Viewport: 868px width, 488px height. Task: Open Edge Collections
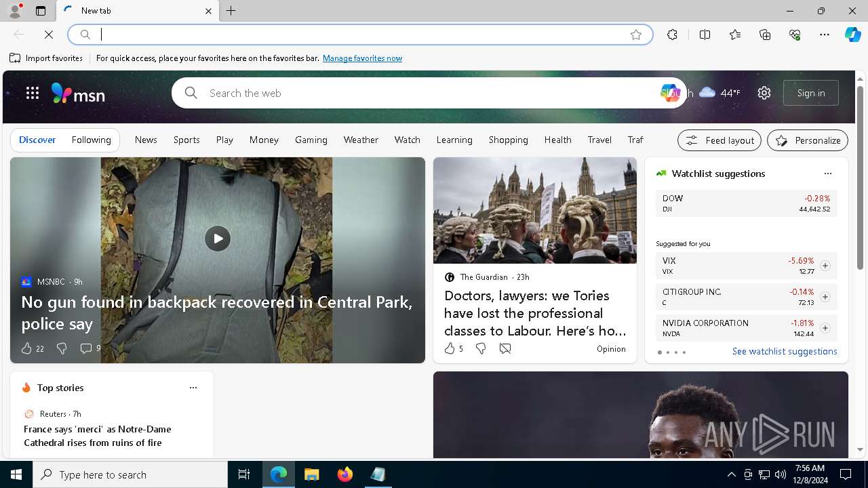[x=765, y=35]
